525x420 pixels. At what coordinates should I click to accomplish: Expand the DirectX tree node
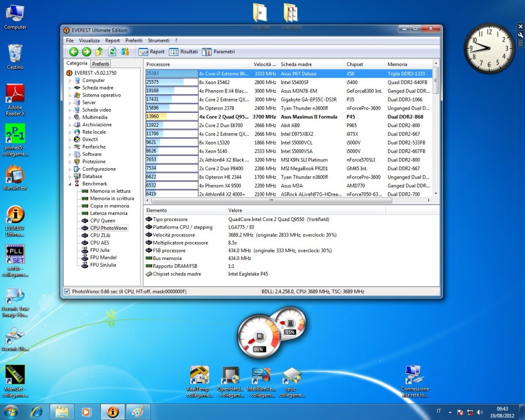70,139
